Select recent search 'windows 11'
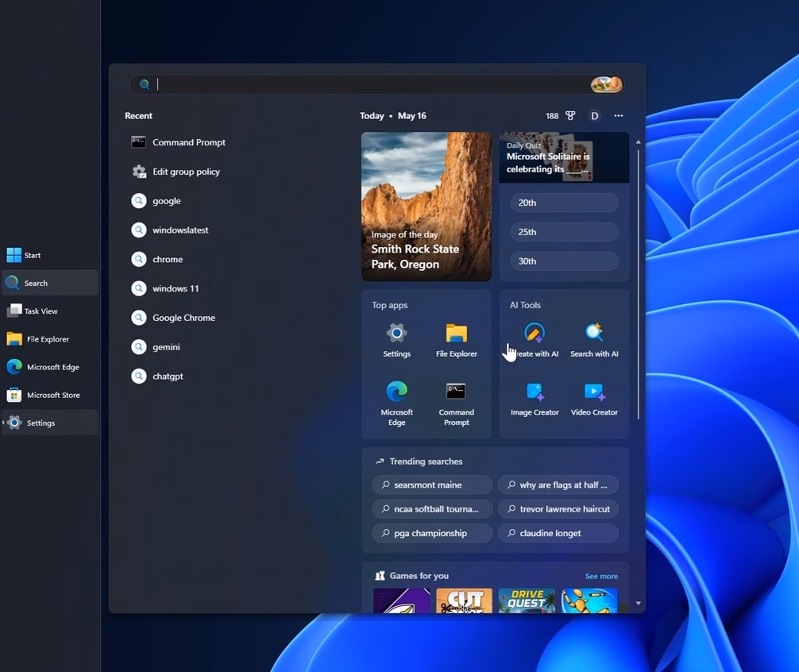Viewport: 799px width, 672px height. [x=165, y=288]
